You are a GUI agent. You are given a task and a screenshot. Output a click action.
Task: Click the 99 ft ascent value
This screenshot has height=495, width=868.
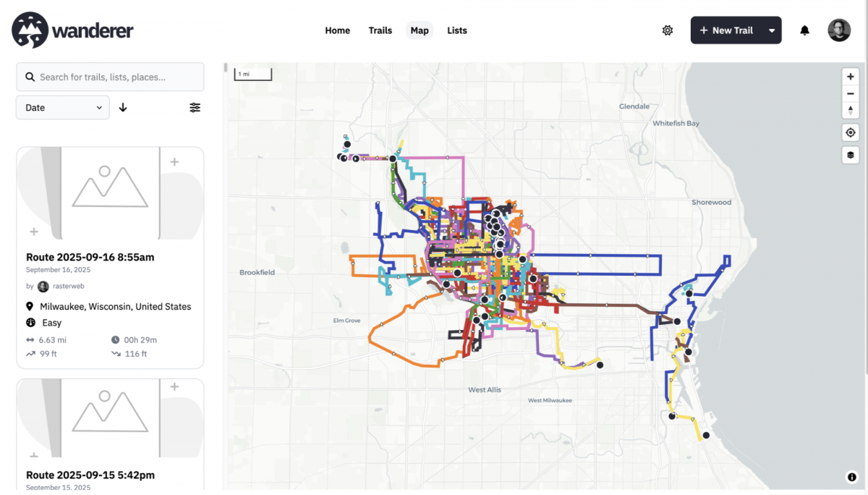coord(47,354)
